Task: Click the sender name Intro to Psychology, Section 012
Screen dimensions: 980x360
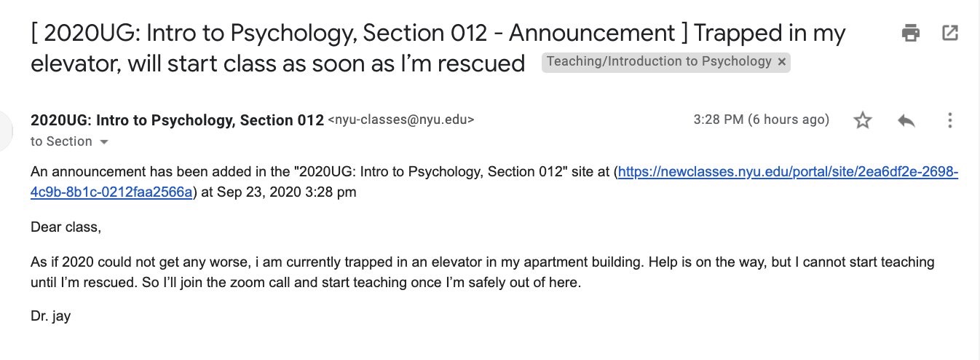Action: (x=177, y=120)
